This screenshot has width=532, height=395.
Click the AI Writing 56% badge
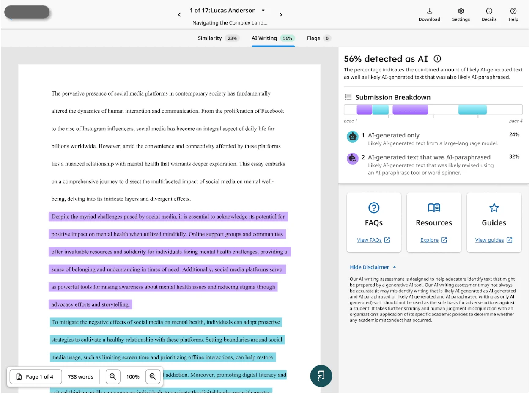288,38
